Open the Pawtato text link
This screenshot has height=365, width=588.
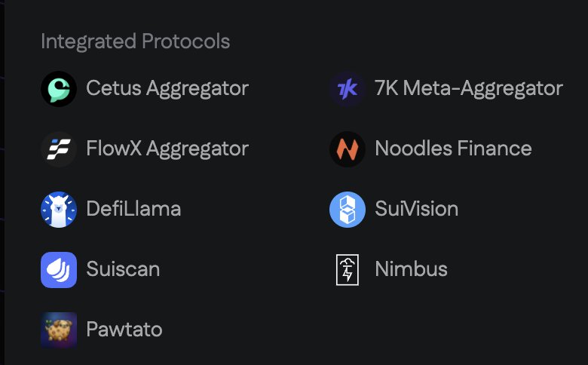(x=124, y=330)
